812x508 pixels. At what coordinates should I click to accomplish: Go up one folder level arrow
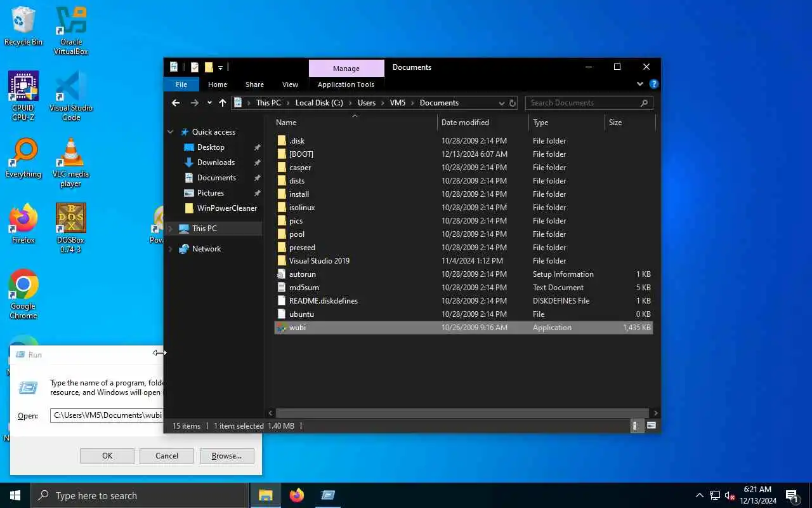[x=223, y=103]
